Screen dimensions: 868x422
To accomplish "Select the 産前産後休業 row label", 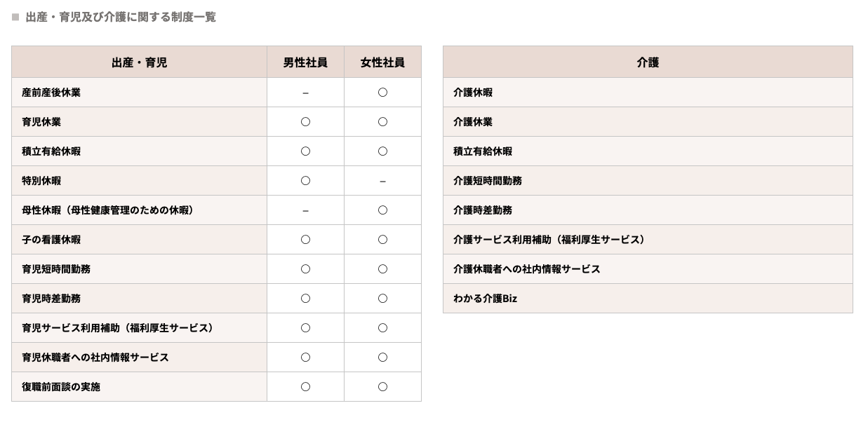I will [51, 93].
